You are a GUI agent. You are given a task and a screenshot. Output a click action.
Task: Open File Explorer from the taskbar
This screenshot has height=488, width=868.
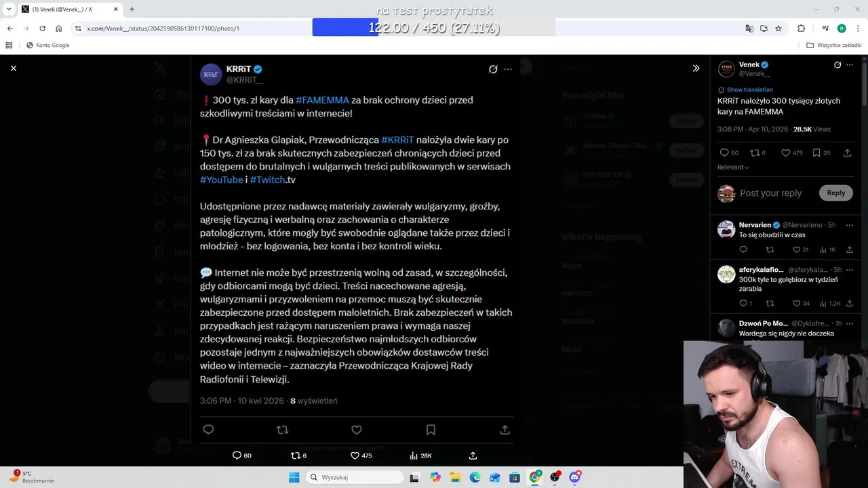pyautogui.click(x=455, y=477)
